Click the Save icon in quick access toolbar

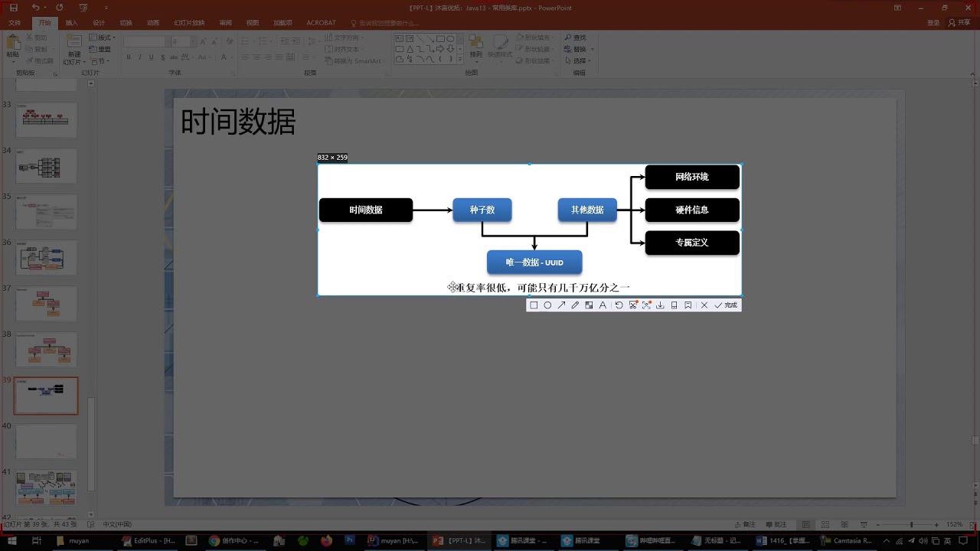(13, 8)
